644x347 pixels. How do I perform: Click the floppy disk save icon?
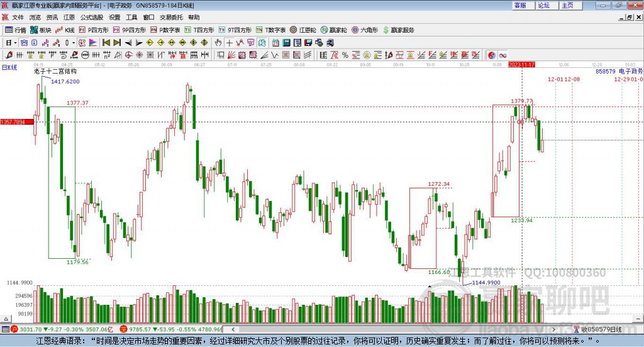click(x=308, y=42)
